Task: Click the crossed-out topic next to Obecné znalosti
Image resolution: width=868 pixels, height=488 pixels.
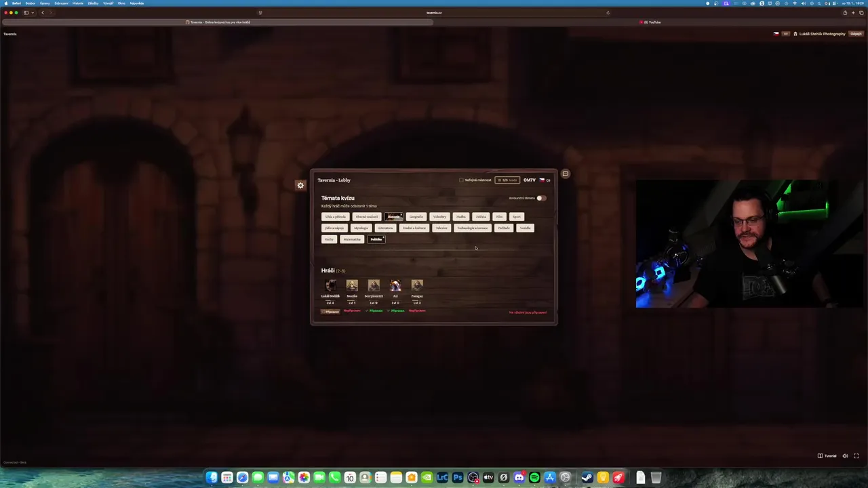Action: (394, 217)
